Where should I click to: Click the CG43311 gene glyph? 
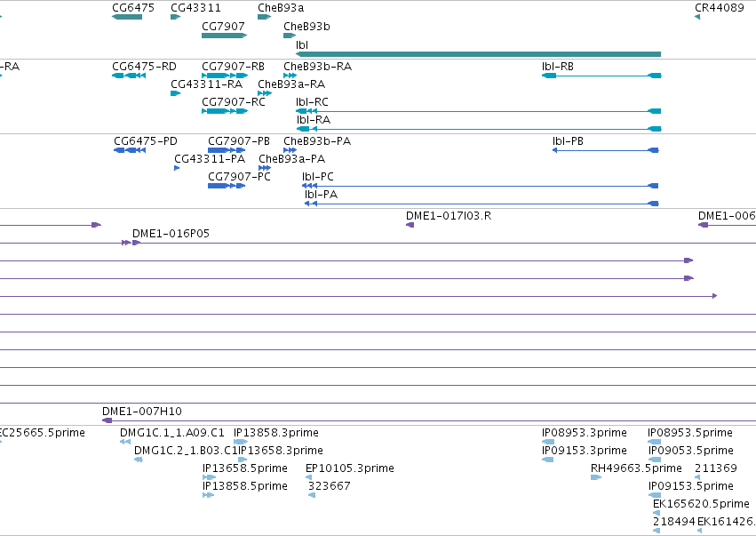click(x=176, y=17)
